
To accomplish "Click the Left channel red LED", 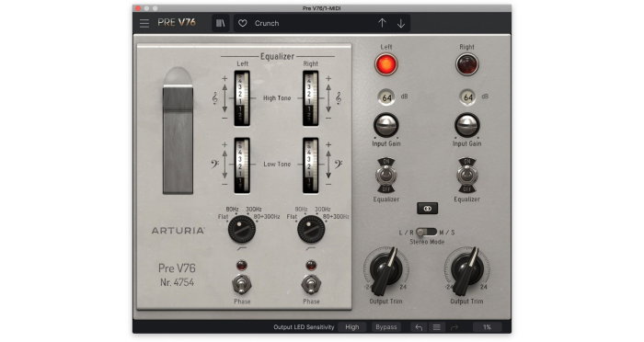I will (386, 64).
